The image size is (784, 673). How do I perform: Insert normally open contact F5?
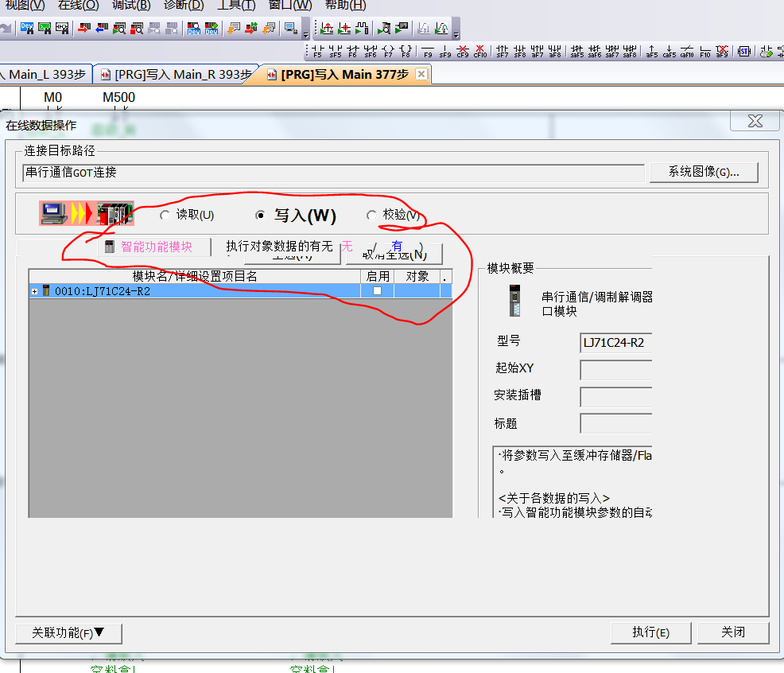317,51
